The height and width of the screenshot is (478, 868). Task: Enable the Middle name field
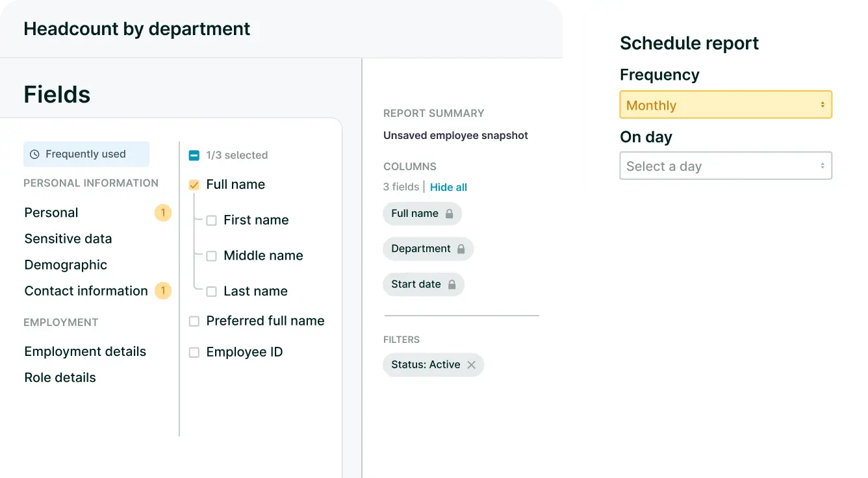point(211,257)
